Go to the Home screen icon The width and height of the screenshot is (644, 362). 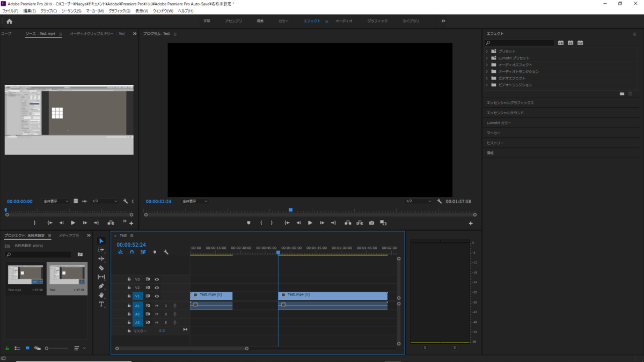9,21
